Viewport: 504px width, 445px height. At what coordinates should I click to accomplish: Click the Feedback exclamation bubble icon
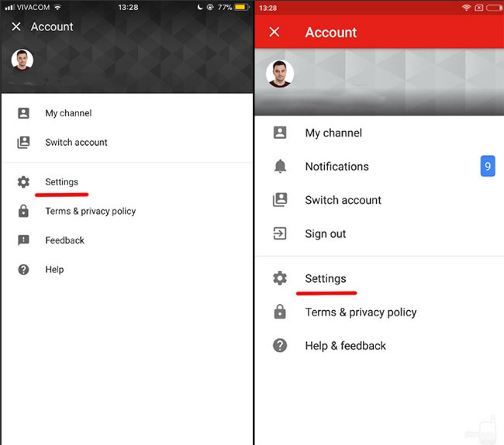23,240
